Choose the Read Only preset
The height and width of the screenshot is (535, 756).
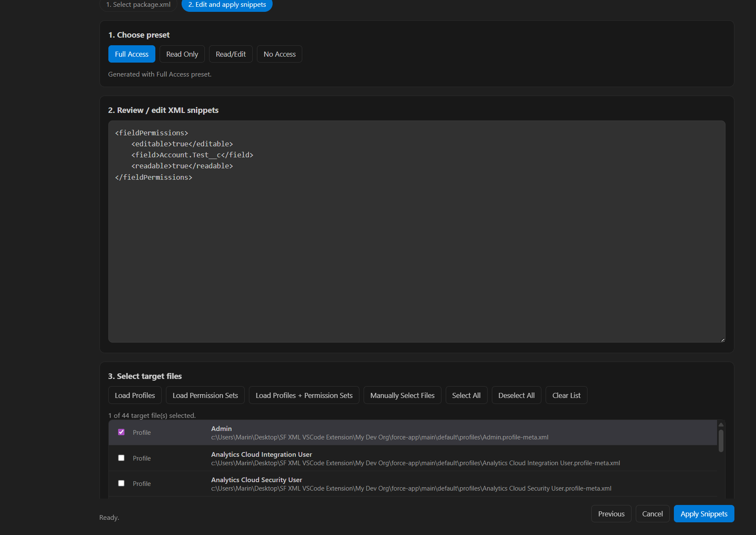click(182, 54)
